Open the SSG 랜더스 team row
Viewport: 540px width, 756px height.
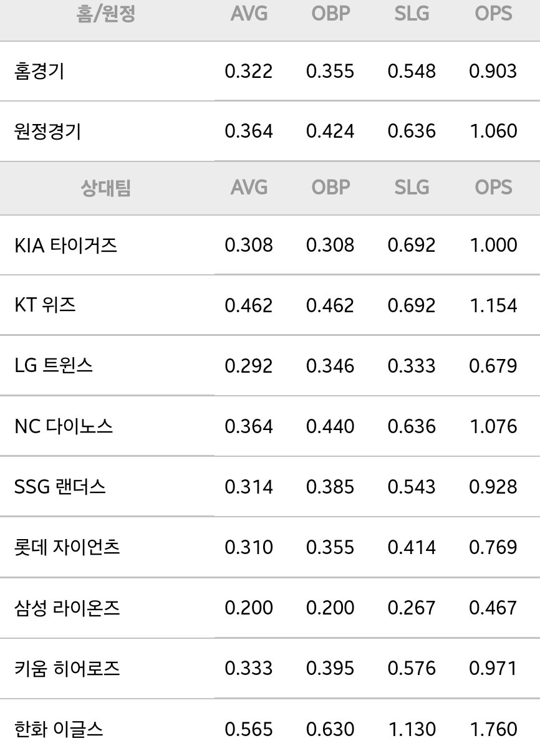[270, 487]
